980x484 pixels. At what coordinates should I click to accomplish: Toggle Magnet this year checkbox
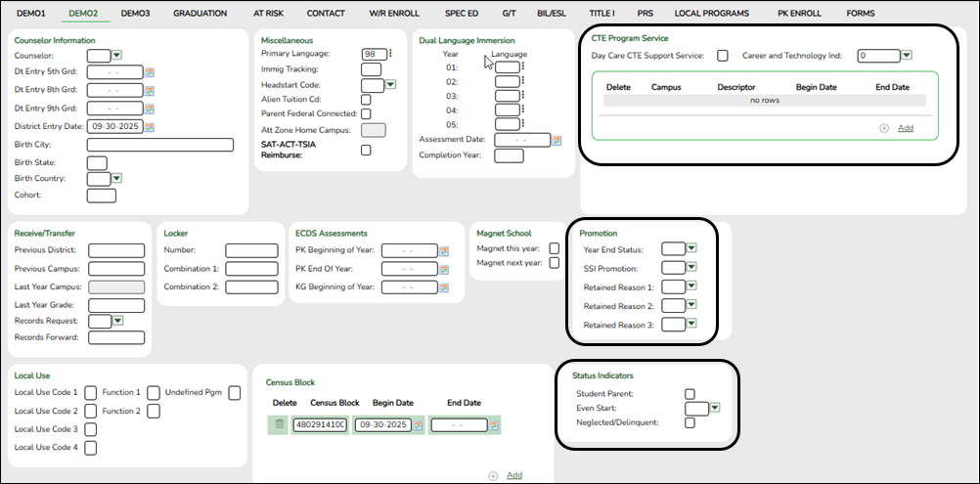(555, 249)
